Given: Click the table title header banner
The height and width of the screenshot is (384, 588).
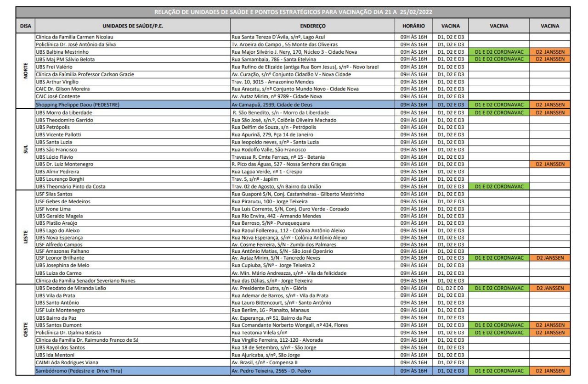Looking at the screenshot, I should (294, 12).
